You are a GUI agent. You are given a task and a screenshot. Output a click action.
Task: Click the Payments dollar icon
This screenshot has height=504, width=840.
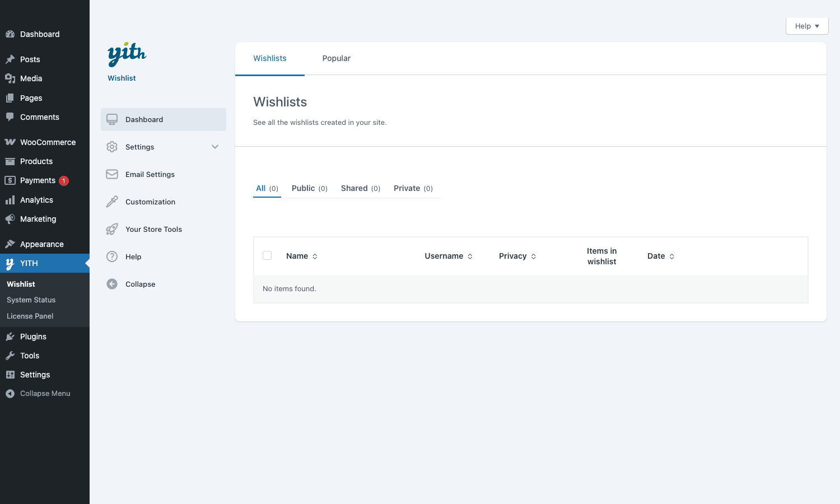[10, 180]
